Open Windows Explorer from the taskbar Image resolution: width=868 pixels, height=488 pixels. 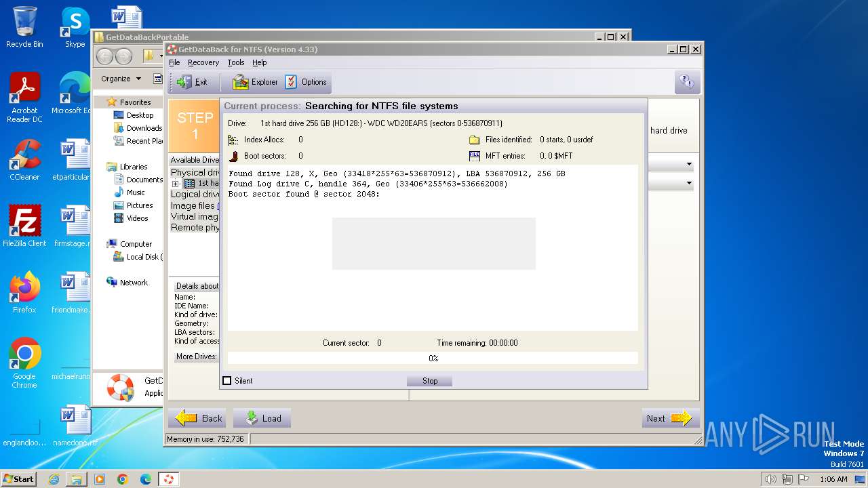(x=77, y=479)
